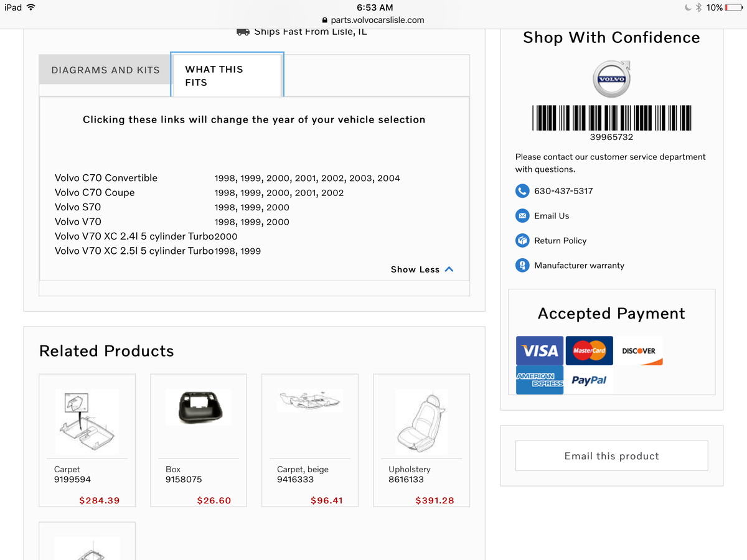747x560 pixels.
Task: View the Carpet 9199594 related product
Action: 87,422
